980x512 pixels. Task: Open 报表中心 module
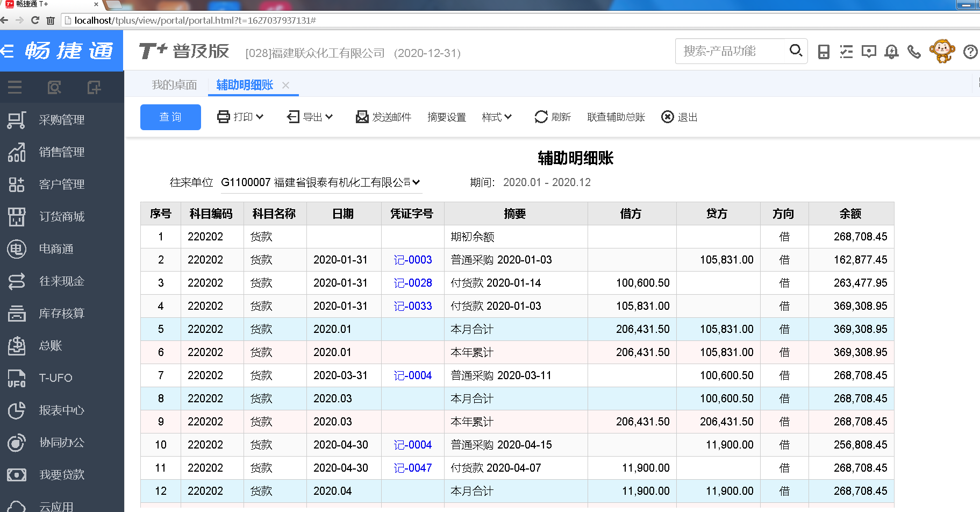click(x=62, y=410)
